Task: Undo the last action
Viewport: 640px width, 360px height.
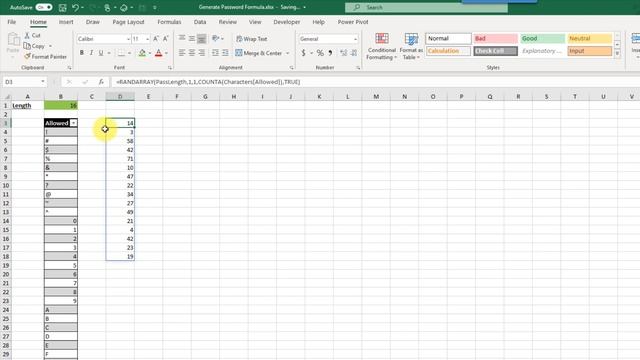Action: point(75,7)
